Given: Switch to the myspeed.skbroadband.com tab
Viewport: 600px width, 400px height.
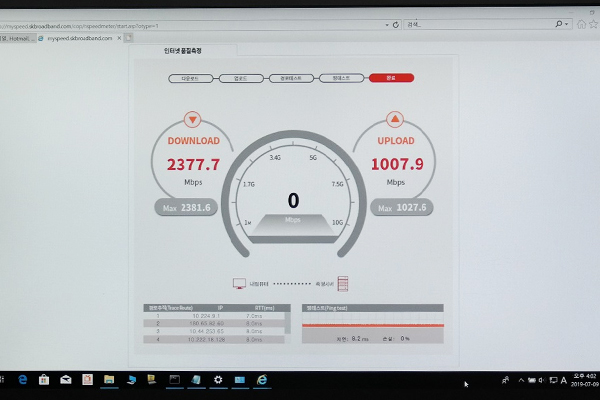Looking at the screenshot, I should tap(78, 37).
